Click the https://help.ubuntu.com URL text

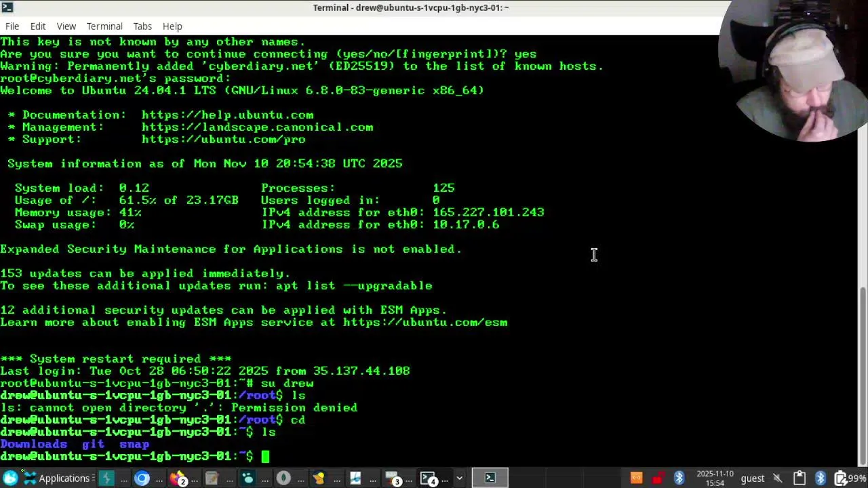click(x=227, y=115)
